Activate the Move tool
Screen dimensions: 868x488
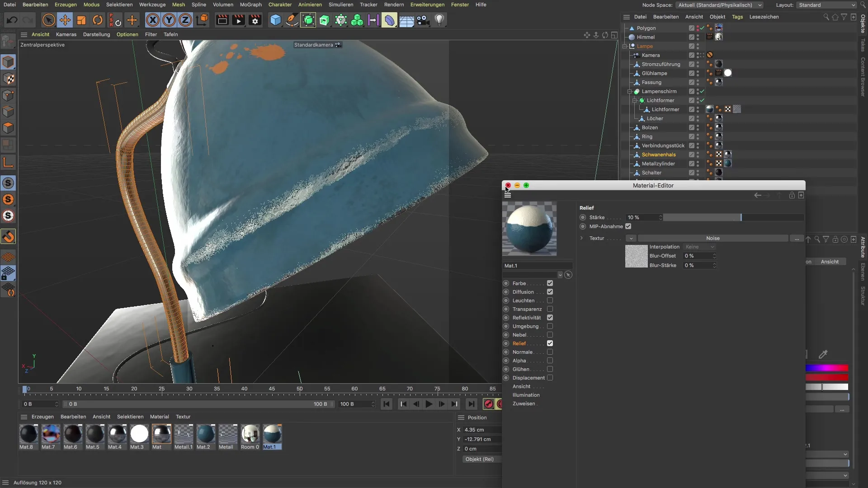pyautogui.click(x=65, y=20)
